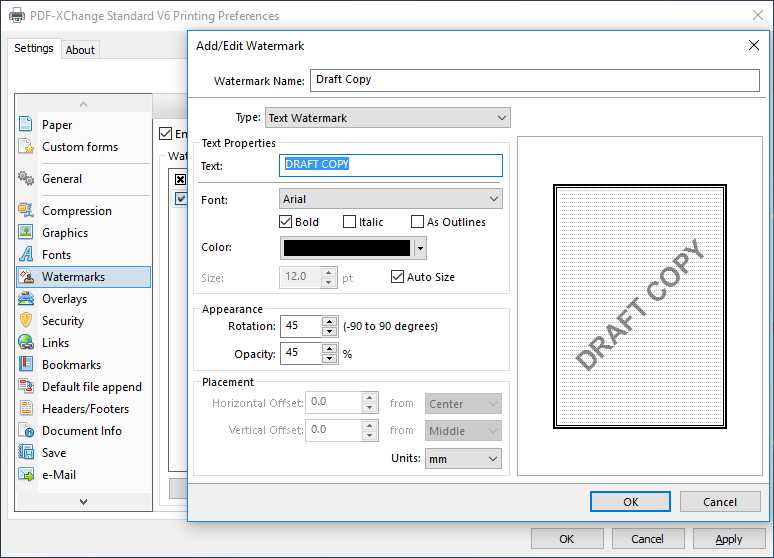Click the Text field containing DRAFT COPY

point(390,165)
